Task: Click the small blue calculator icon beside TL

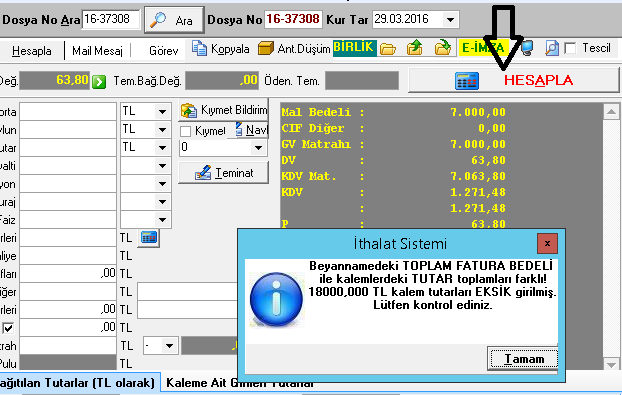Action: [149, 238]
